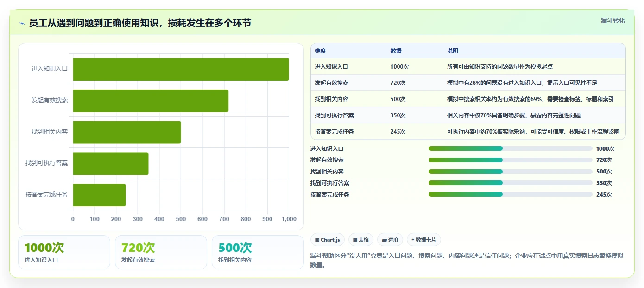Click the 找到相关内容 progress bar
The width and height of the screenshot is (644, 288).
click(510, 172)
